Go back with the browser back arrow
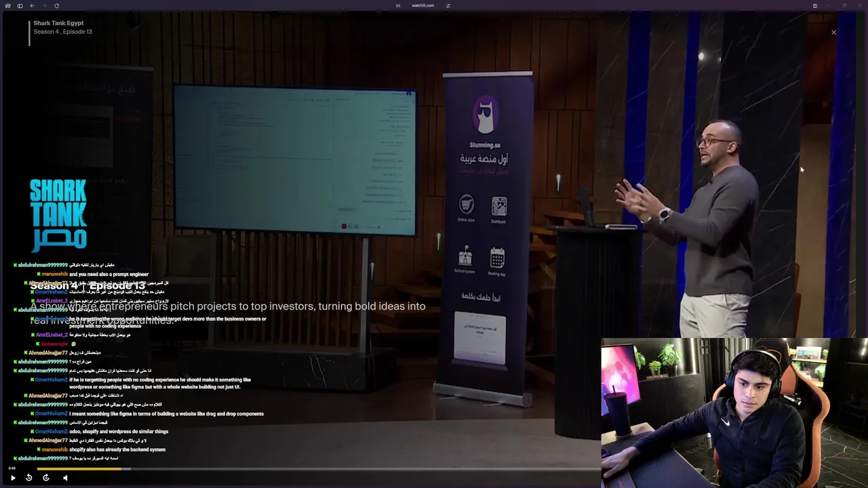 (32, 5)
